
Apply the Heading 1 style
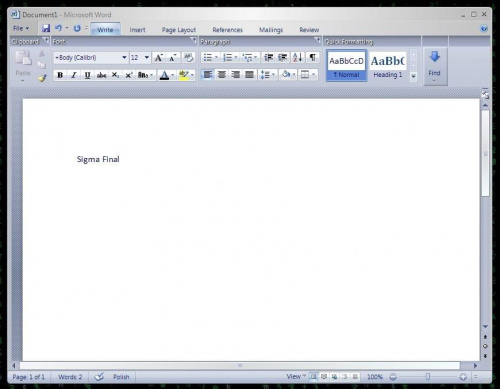tap(388, 65)
